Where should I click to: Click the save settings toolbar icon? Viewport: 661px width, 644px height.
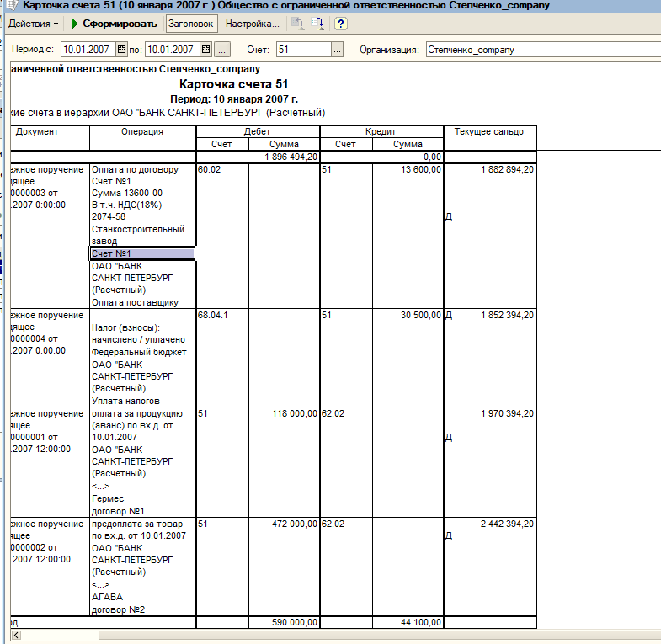(317, 24)
